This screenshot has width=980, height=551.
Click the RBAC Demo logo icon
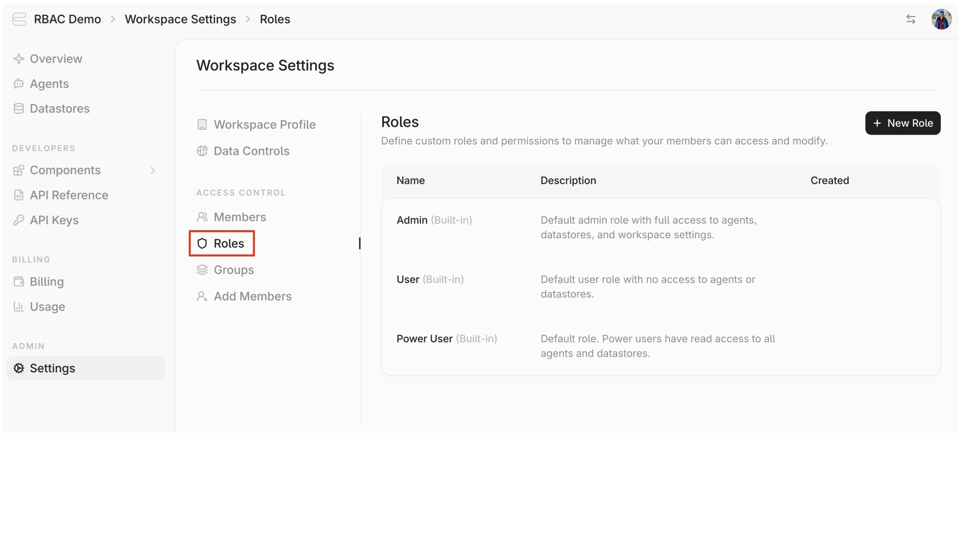click(19, 19)
